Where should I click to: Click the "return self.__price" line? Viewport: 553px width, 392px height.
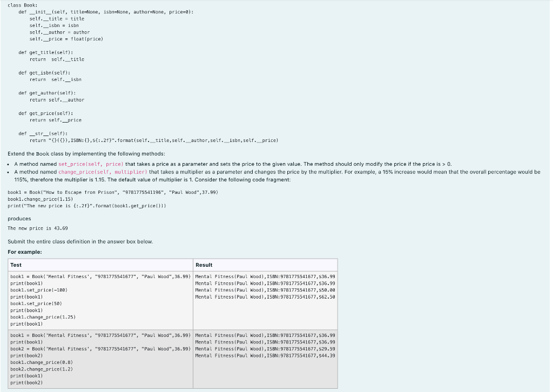click(56, 120)
